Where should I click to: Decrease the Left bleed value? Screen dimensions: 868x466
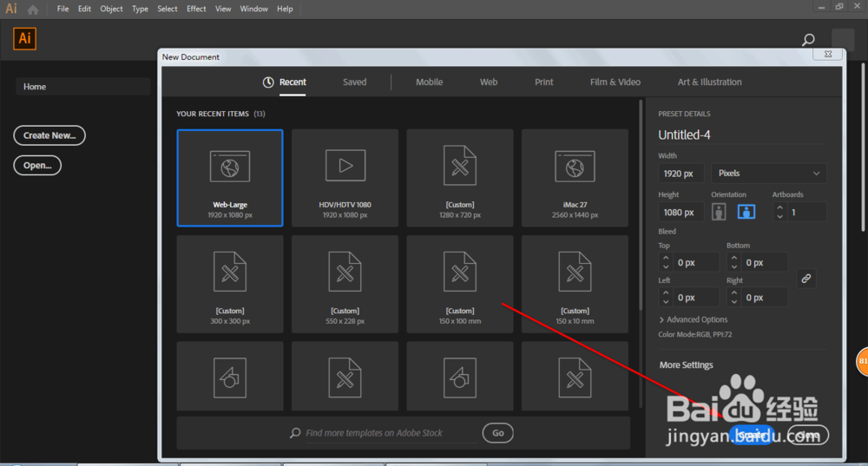[x=666, y=302]
